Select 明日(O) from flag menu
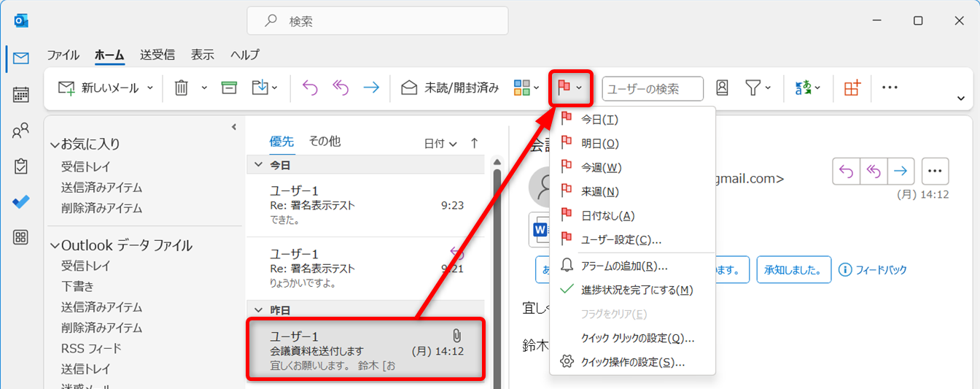This screenshot has width=980, height=389. point(599,144)
